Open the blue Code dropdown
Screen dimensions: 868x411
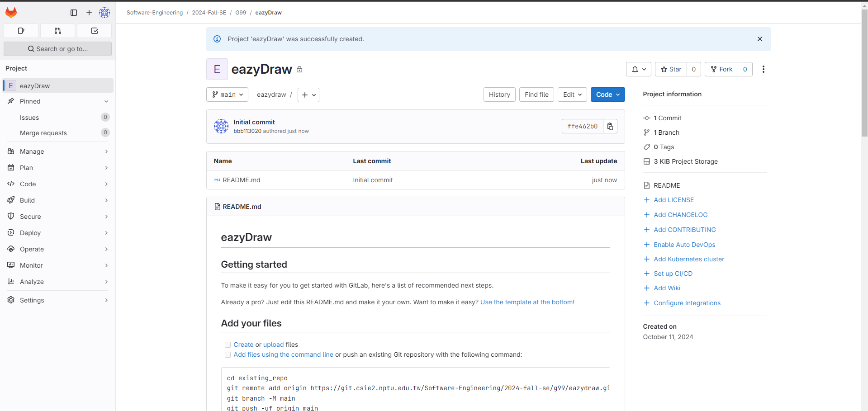[607, 94]
